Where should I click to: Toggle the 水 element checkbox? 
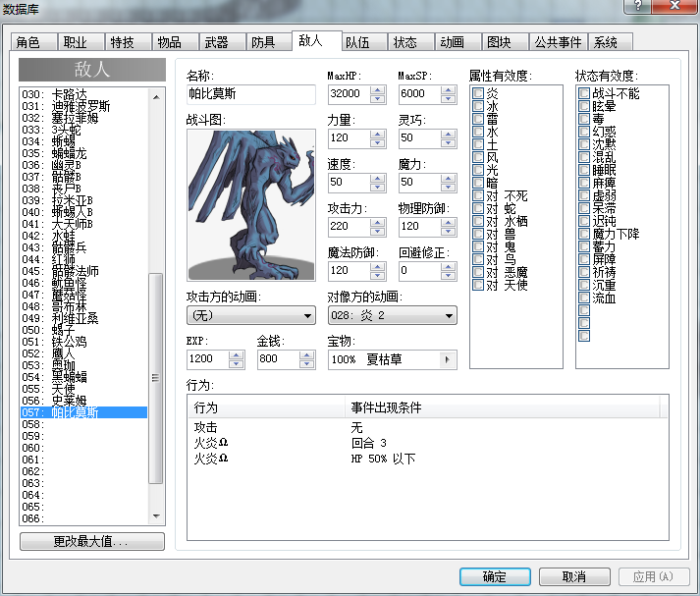(478, 132)
